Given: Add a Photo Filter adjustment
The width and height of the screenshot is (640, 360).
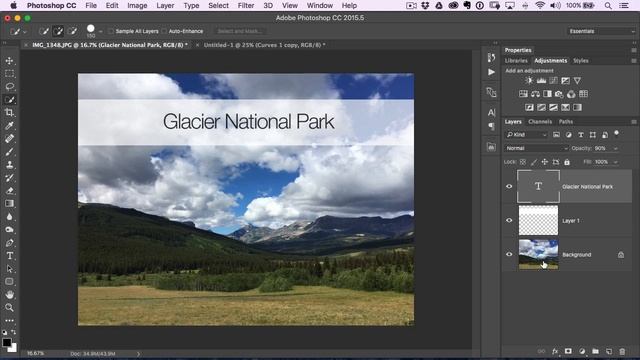Looking at the screenshot, I should [559, 94].
